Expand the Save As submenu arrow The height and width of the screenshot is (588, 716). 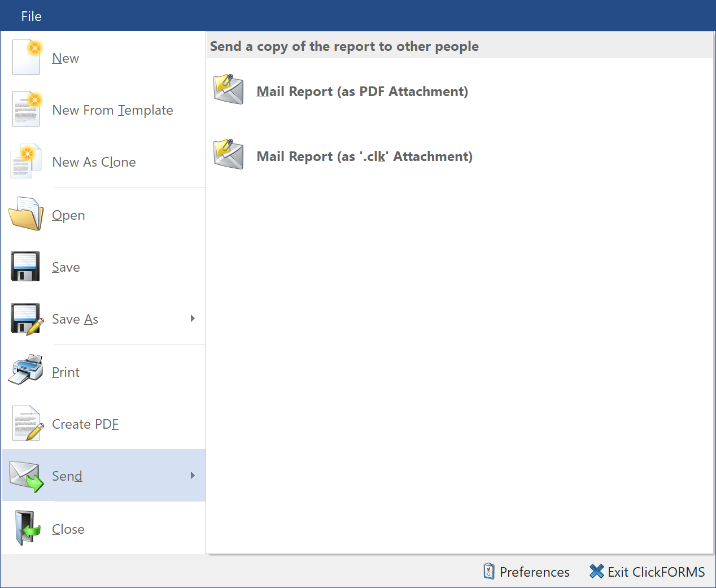coord(193,319)
